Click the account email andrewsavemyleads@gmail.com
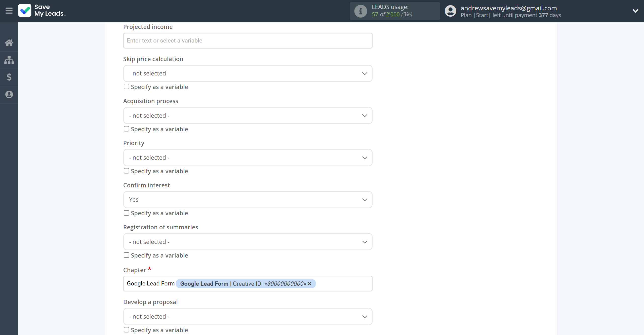This screenshot has width=644, height=335. 509,8
